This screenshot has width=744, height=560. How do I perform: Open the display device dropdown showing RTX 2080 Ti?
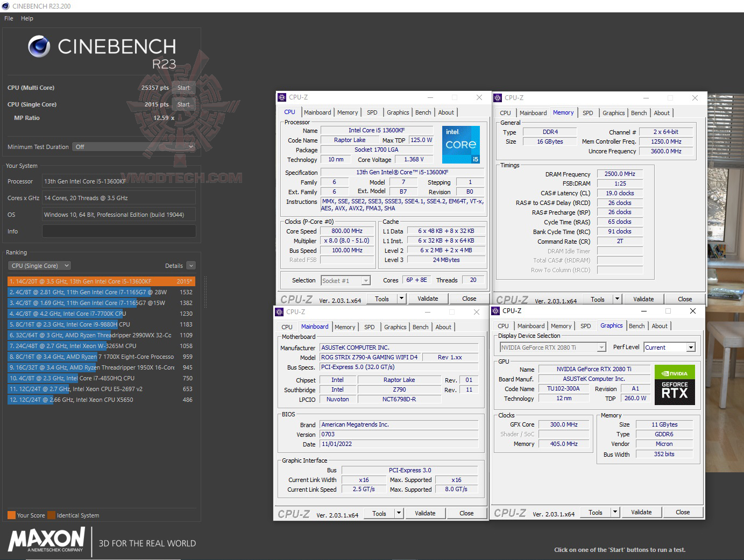pyautogui.click(x=602, y=347)
